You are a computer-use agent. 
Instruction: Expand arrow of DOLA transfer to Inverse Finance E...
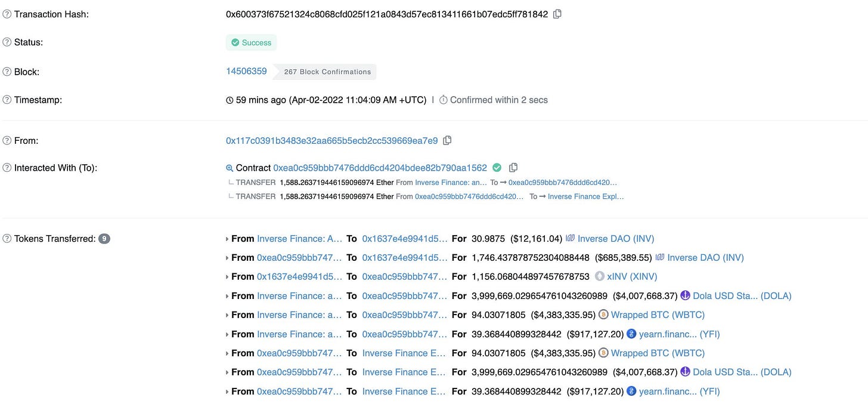[227, 372]
